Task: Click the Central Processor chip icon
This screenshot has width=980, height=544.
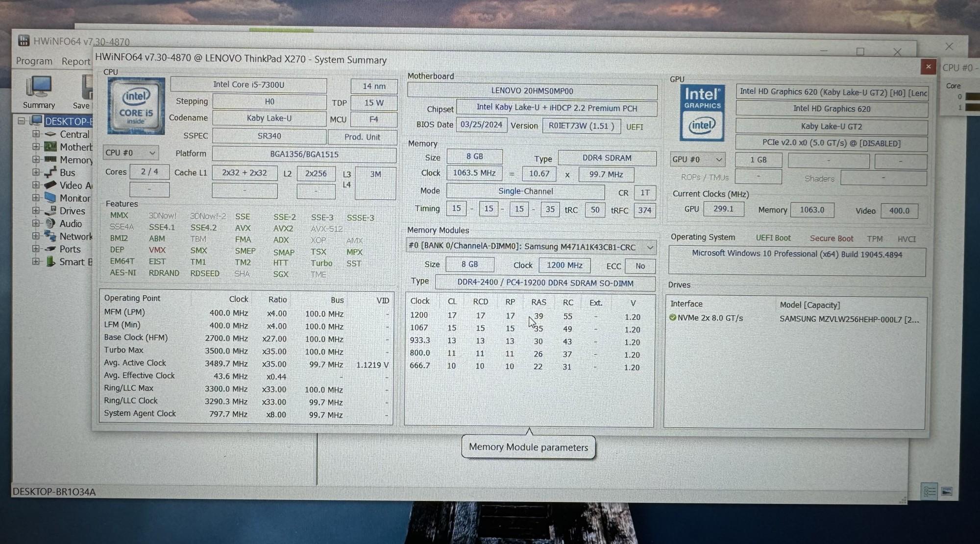Action: click(50, 134)
